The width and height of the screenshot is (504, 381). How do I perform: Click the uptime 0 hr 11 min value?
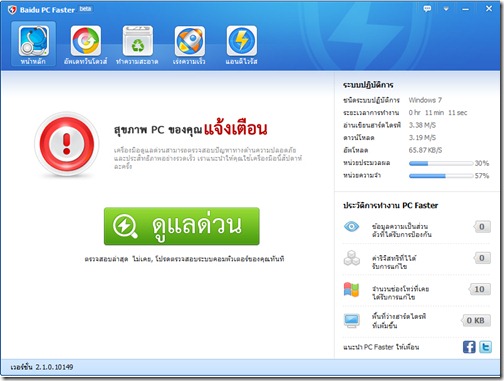pyautogui.click(x=438, y=113)
